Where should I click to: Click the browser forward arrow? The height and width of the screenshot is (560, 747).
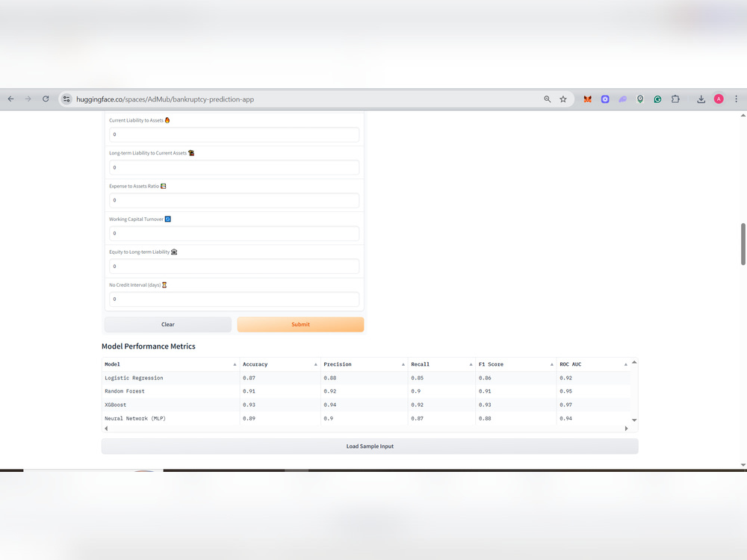click(x=28, y=99)
